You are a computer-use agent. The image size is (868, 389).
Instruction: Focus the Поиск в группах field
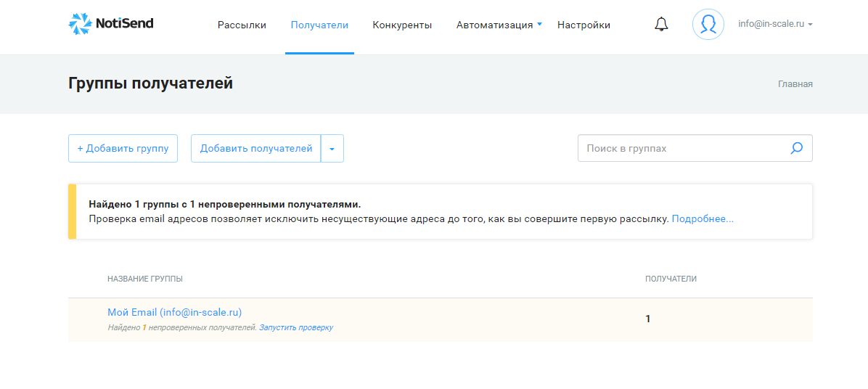695,148
